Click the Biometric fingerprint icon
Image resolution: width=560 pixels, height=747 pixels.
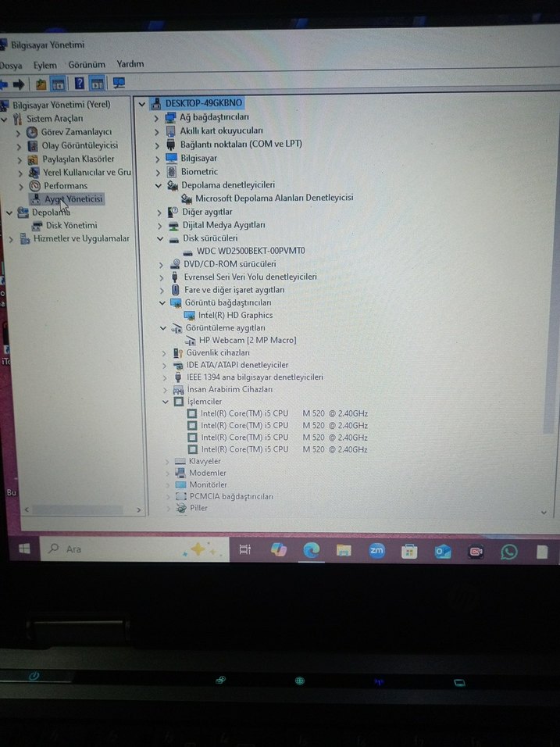coord(172,171)
